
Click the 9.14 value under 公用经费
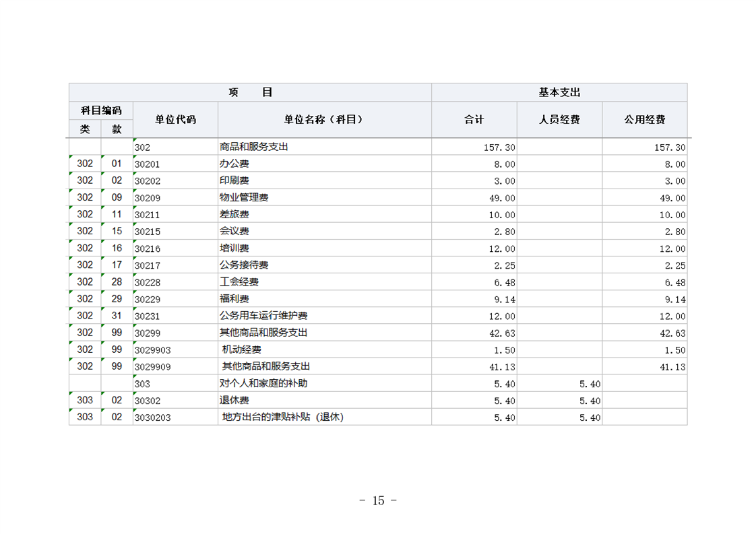coord(675,299)
